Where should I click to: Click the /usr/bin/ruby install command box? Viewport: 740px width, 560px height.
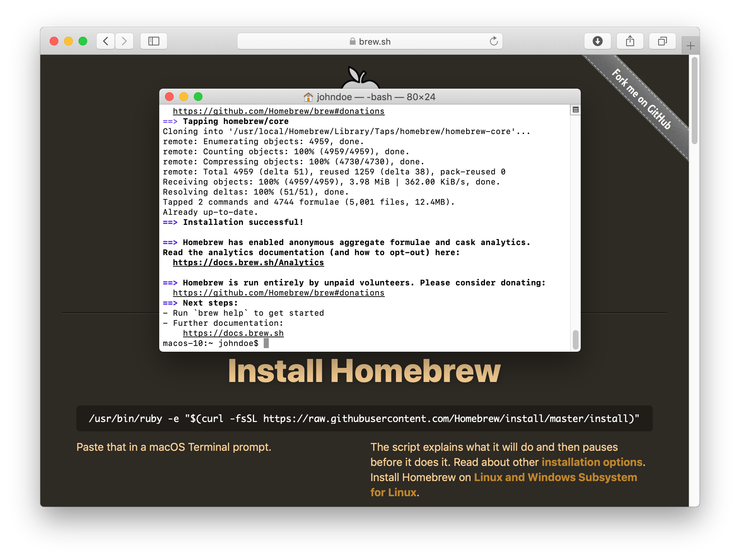tap(364, 418)
